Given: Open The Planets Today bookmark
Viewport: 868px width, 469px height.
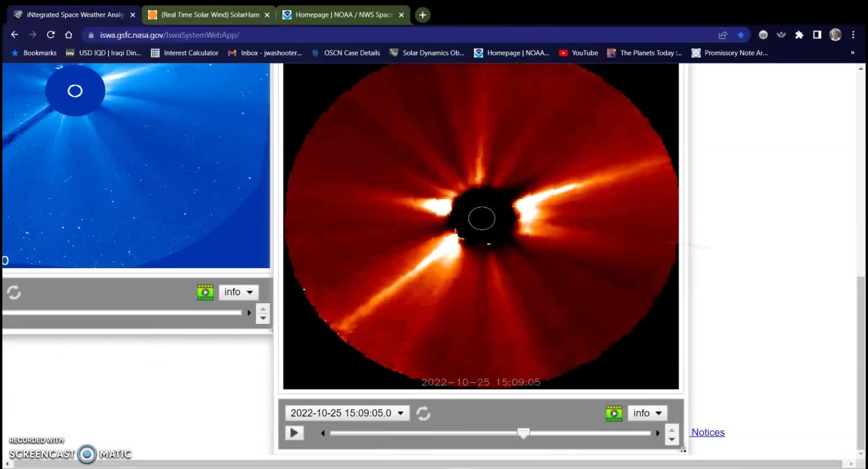Looking at the screenshot, I should click(645, 53).
